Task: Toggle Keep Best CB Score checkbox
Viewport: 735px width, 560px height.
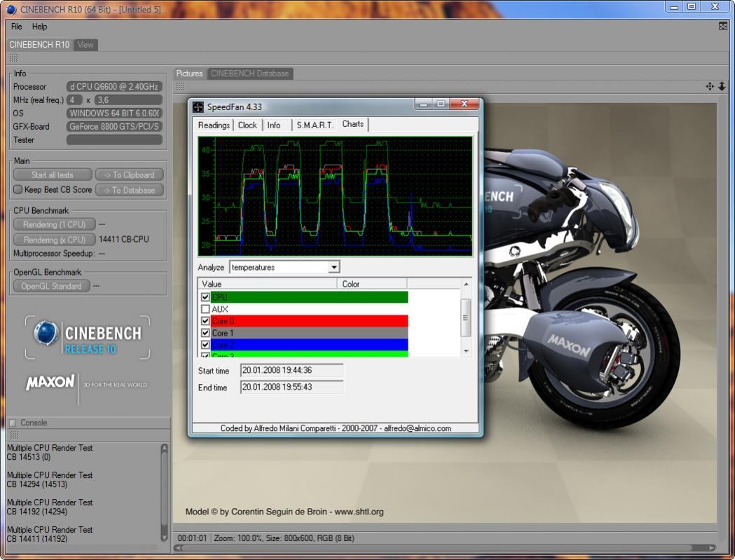Action: (18, 189)
